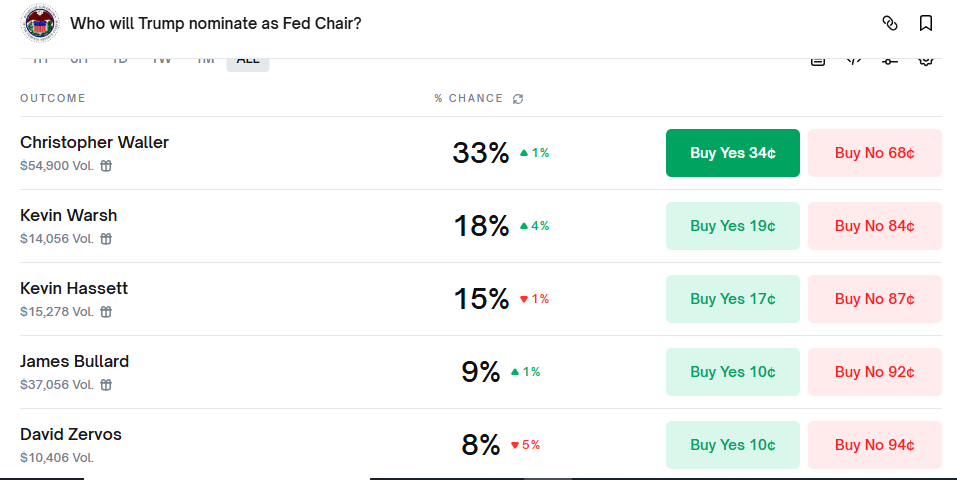Open the market title heading

pos(215,23)
